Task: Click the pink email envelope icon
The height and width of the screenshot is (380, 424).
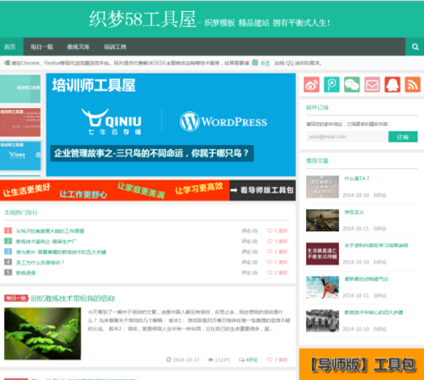Action: tap(372, 84)
